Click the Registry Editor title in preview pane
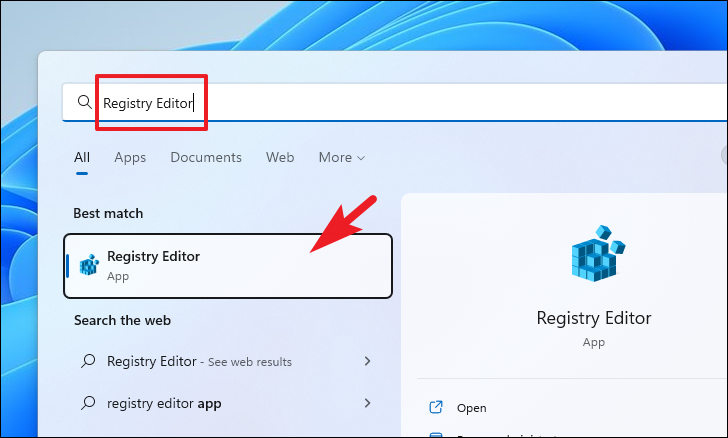728x438 pixels. 594,318
